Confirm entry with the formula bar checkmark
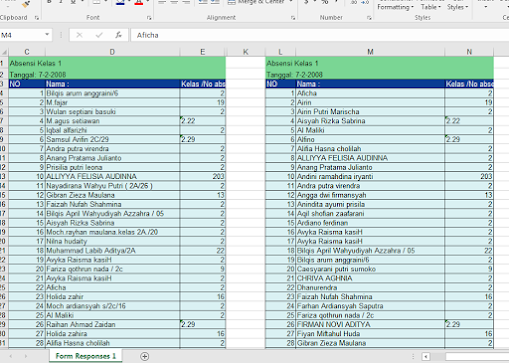509x363 pixels. pos(99,35)
